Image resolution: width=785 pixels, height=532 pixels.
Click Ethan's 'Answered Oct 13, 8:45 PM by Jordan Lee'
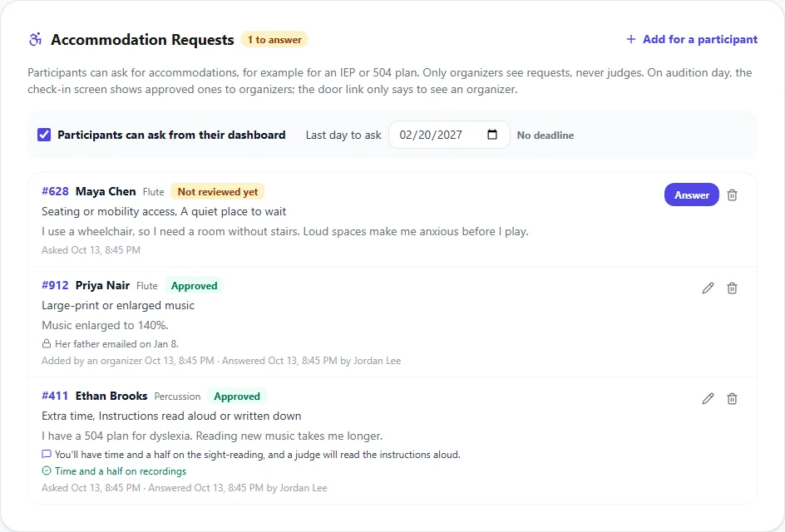point(238,487)
